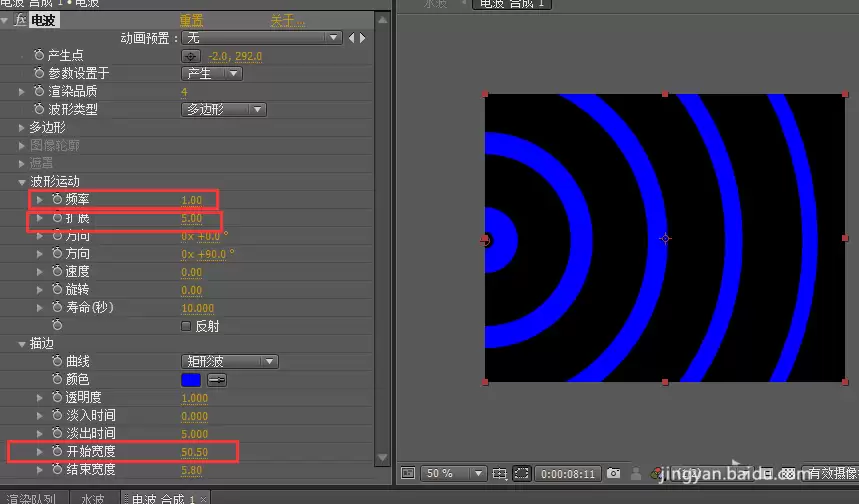Click the stopwatch next to 产生点
The height and width of the screenshot is (504, 859).
click(38, 55)
